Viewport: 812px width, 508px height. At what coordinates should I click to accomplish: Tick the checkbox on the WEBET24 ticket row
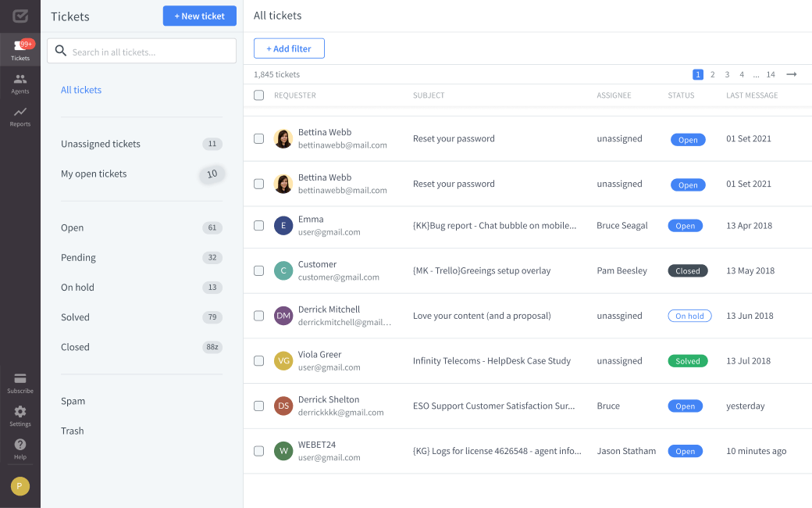click(x=258, y=450)
